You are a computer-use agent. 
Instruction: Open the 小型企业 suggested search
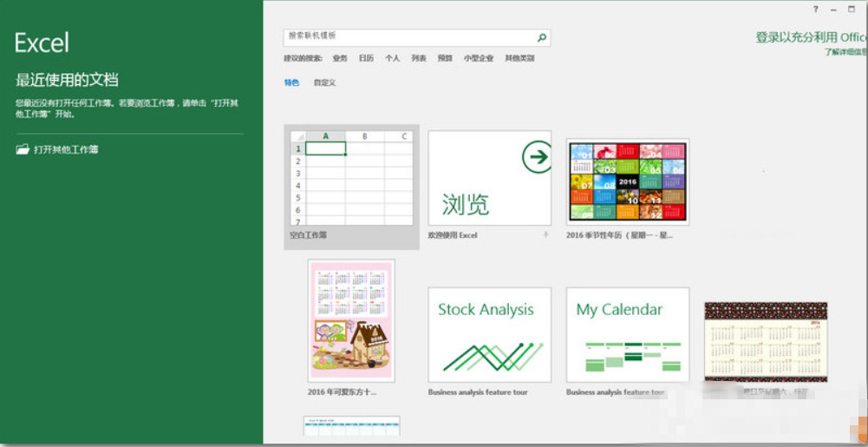click(478, 58)
